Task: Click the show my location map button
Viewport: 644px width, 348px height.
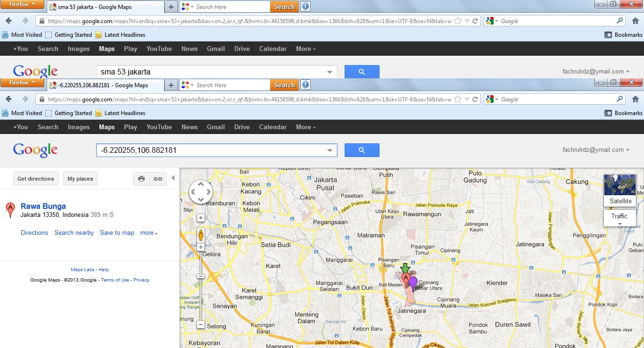Action: coord(201,218)
